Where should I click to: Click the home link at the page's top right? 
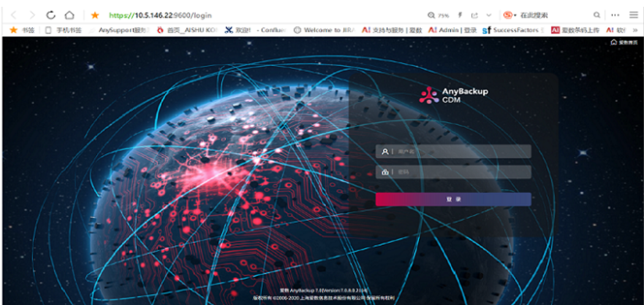pos(624,42)
